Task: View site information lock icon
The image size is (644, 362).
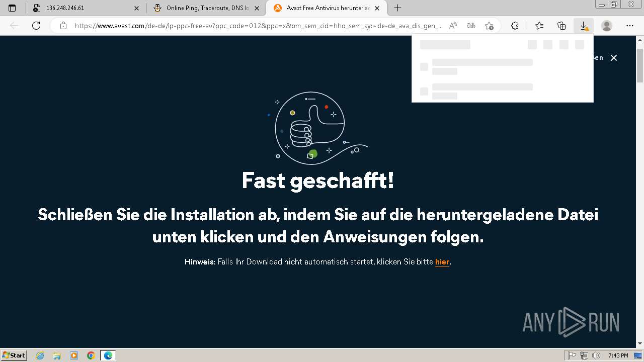Action: [x=63, y=26]
